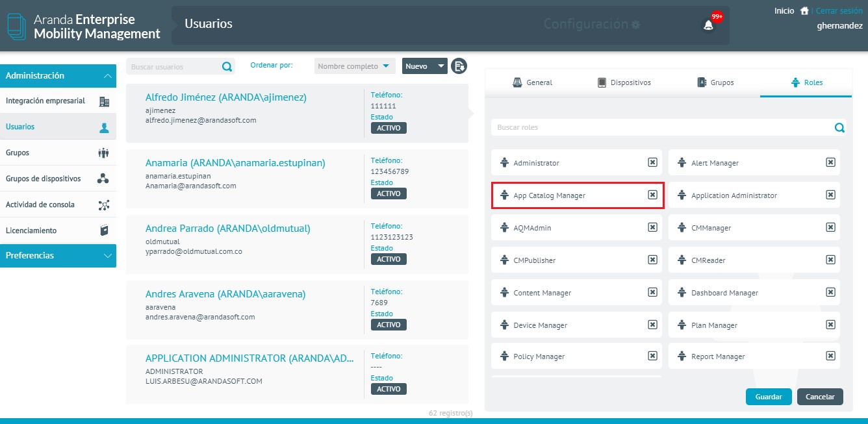Click the Inicio home icon

pyautogui.click(x=804, y=11)
